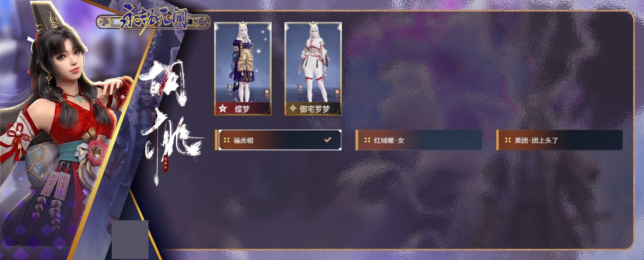
Task: Click the 御宅罗梦 name label
Action: point(315,109)
